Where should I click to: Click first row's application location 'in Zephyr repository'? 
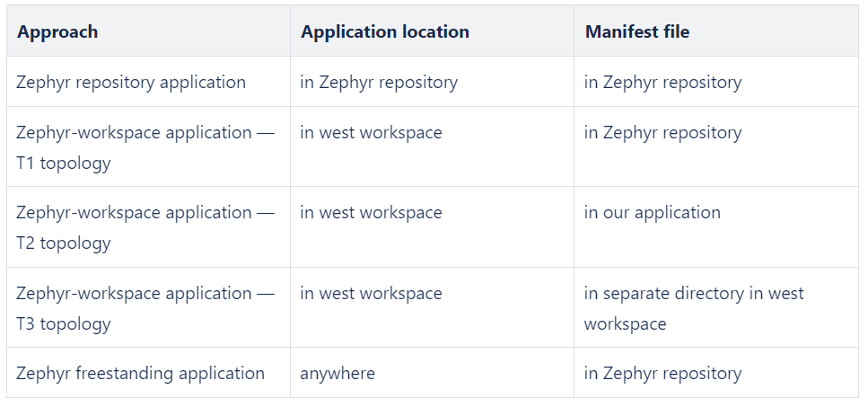point(432,82)
